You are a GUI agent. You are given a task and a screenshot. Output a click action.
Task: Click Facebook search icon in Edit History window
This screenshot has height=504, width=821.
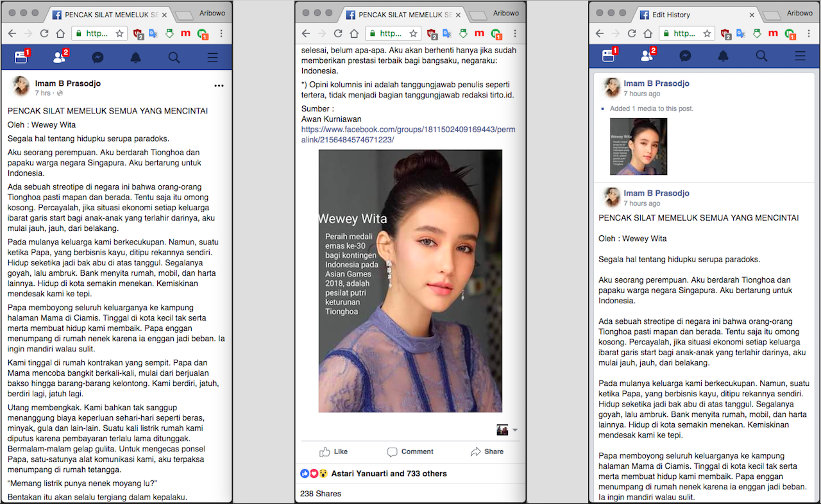point(761,56)
